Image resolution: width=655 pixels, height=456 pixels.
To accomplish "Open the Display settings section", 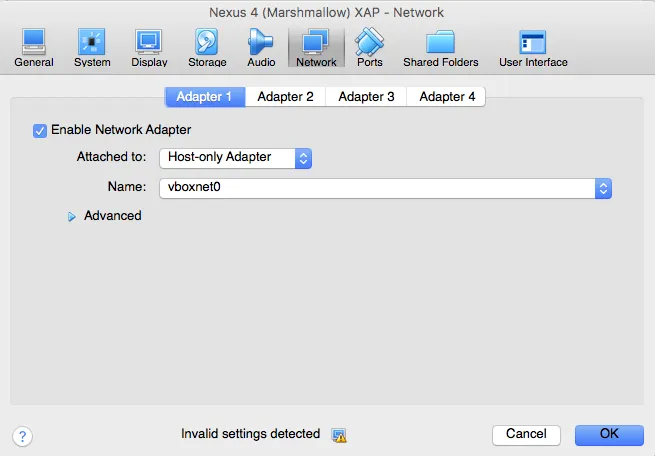I will 149,48.
